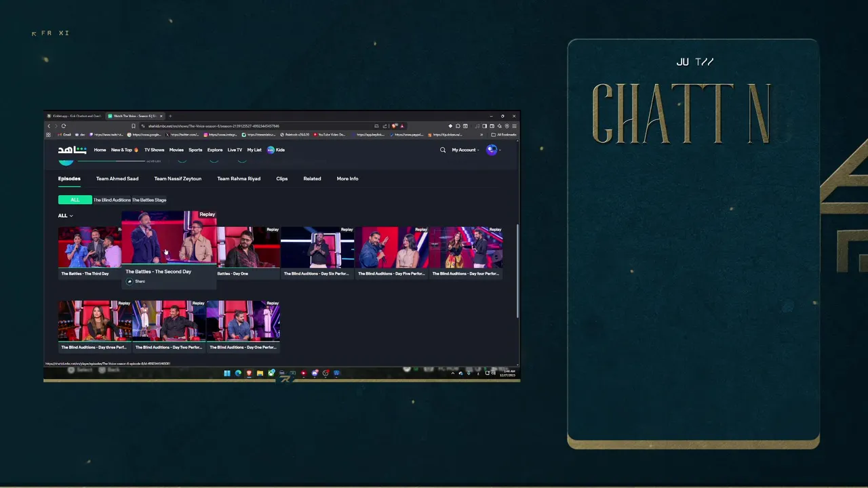
Task: Open File Explorer from the taskbar
Action: coord(260,373)
